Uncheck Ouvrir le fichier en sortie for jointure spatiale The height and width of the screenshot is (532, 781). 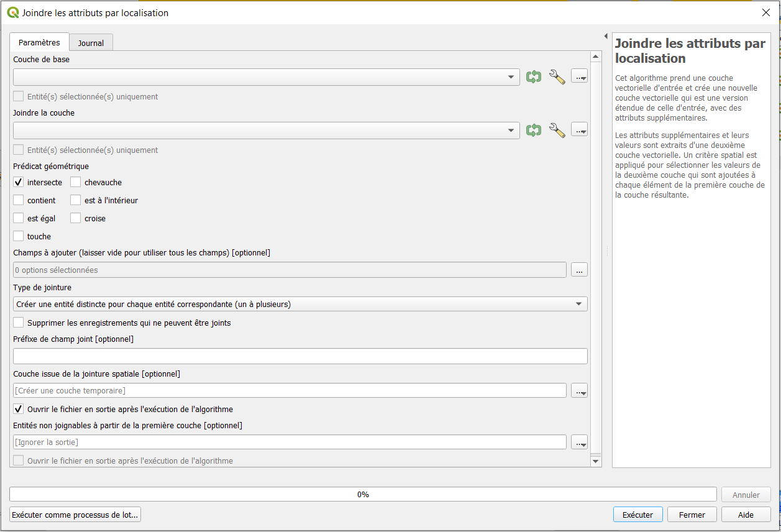tap(19, 409)
